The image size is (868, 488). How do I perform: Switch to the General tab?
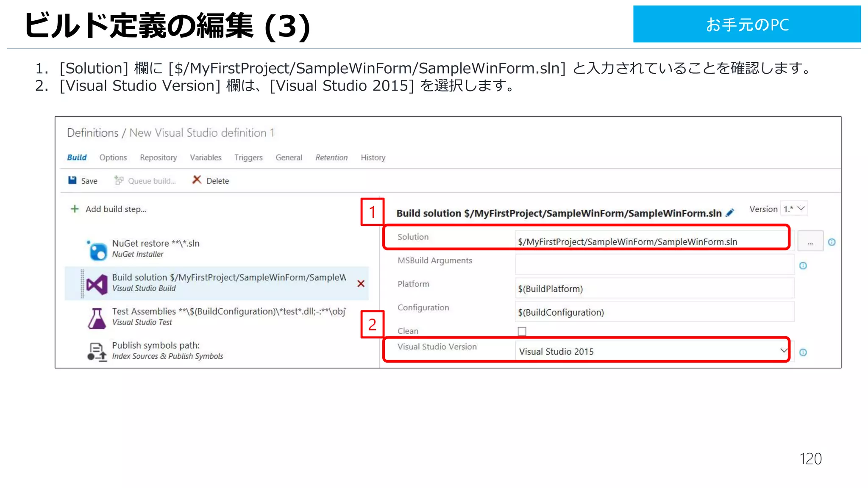289,158
